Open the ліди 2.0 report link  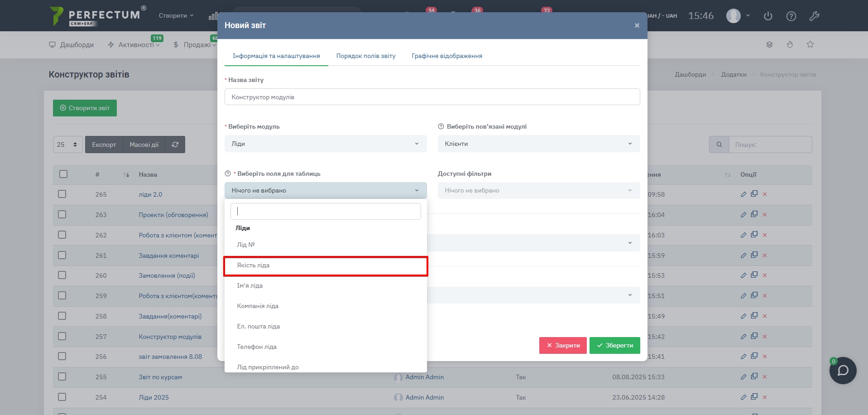[x=150, y=194]
